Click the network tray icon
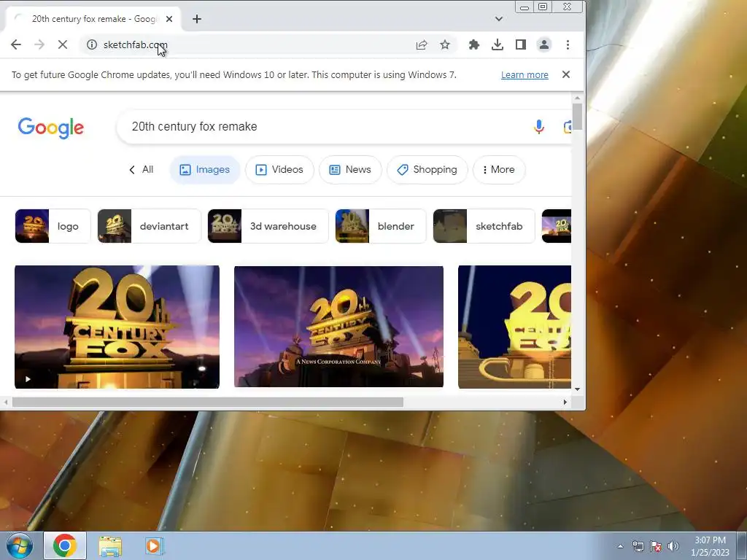The image size is (747, 560). click(638, 546)
